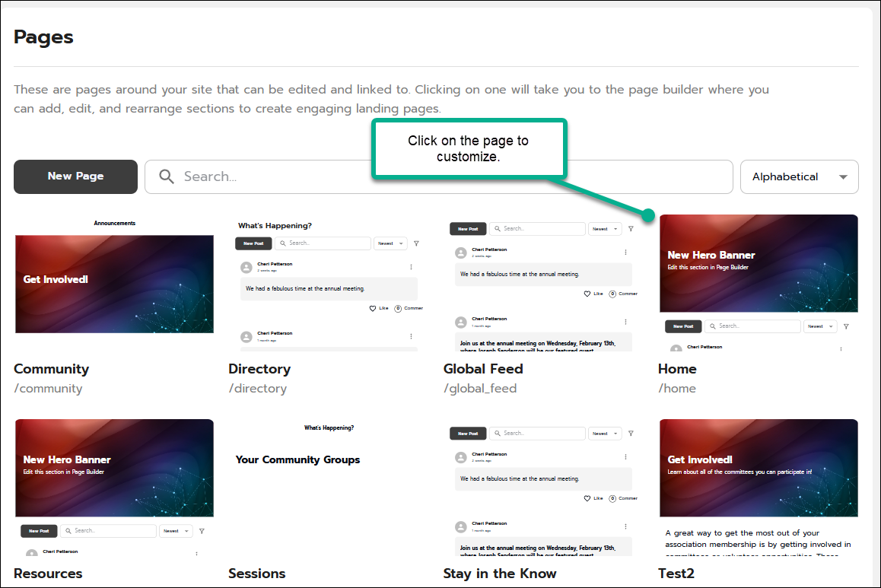Open the Resources page thumbnail

coord(114,487)
